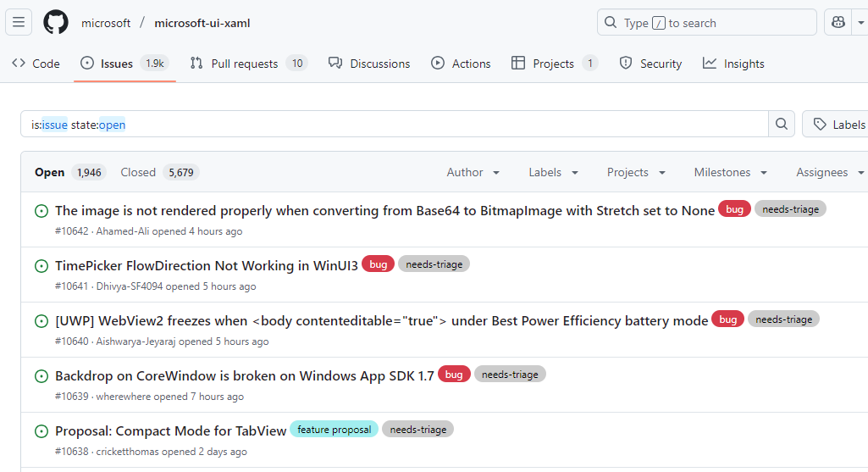Click open-issue icon for TimePicker FlowDirection issue
The width and height of the screenshot is (868, 472).
[41, 266]
